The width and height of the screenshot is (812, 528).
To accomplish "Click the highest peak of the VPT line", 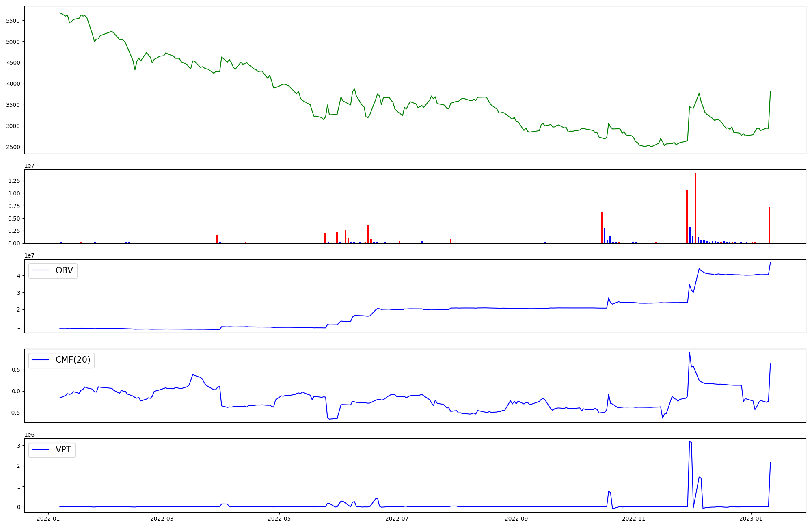I will click(x=690, y=442).
